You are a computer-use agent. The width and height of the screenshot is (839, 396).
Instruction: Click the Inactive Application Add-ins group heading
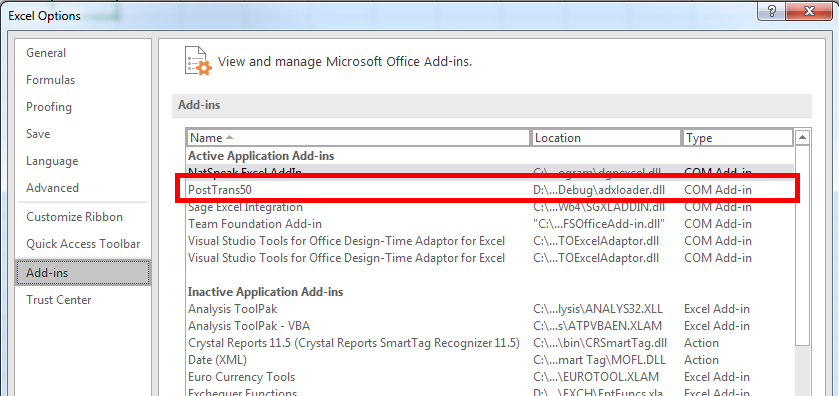[x=265, y=292]
